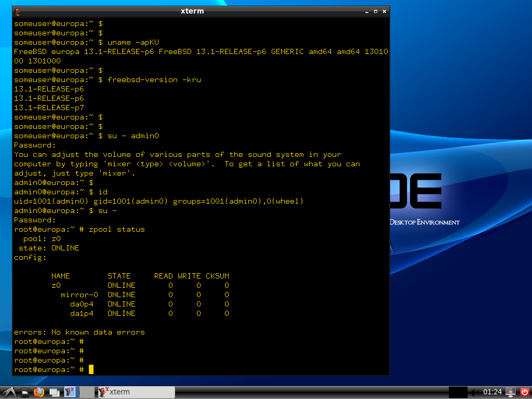Launch the file manager from the panel
This screenshot has width=532, height=399.
coord(25,392)
